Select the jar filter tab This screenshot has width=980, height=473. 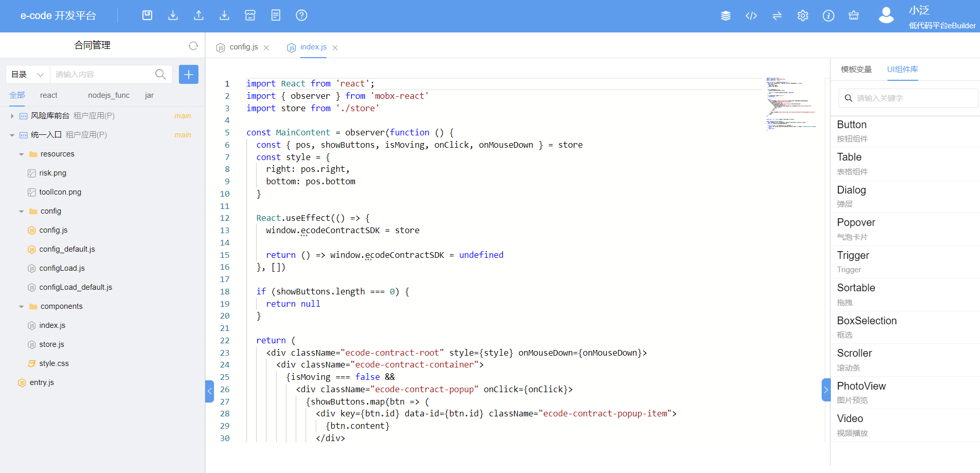150,95
